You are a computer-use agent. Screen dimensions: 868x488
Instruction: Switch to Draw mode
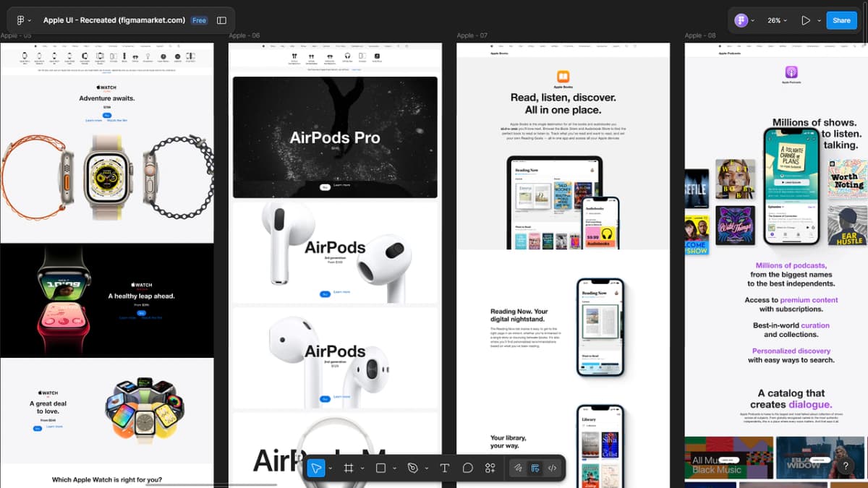(x=519, y=468)
